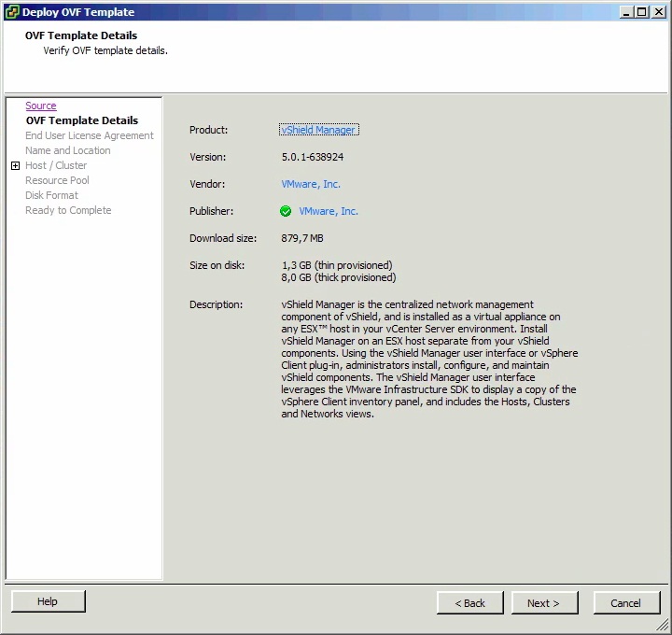Screen dimensions: 672x635
Task: Click the Publisher label
Action: (x=211, y=211)
